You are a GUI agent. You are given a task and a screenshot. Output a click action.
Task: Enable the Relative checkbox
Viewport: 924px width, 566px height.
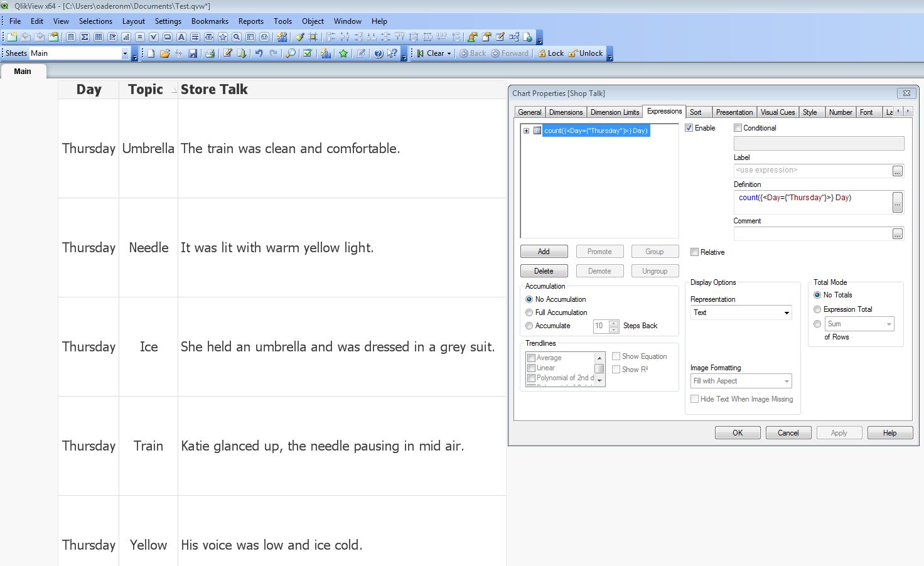click(694, 252)
